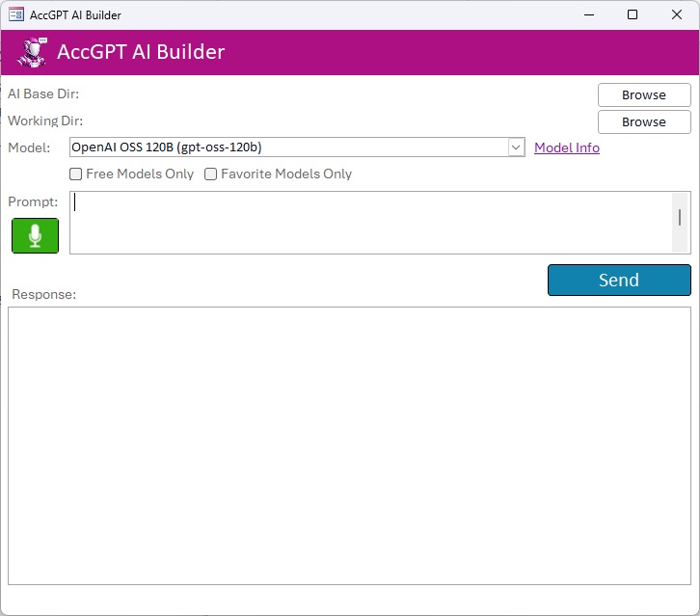Click the green microphone voice input button
The image size is (700, 616).
[35, 235]
